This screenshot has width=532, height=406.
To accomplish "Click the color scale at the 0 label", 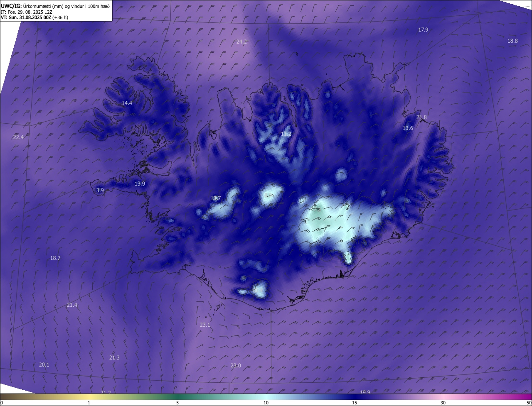I will [x=1, y=403].
